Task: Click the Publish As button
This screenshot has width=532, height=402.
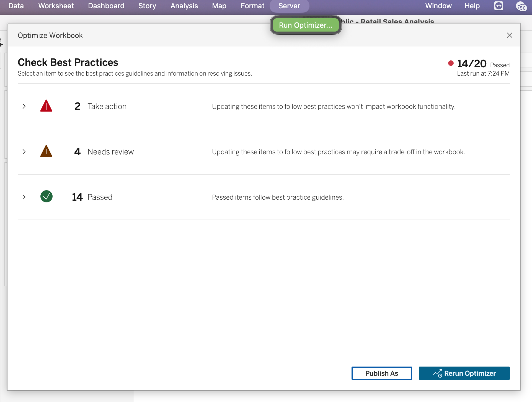Action: (x=381, y=373)
